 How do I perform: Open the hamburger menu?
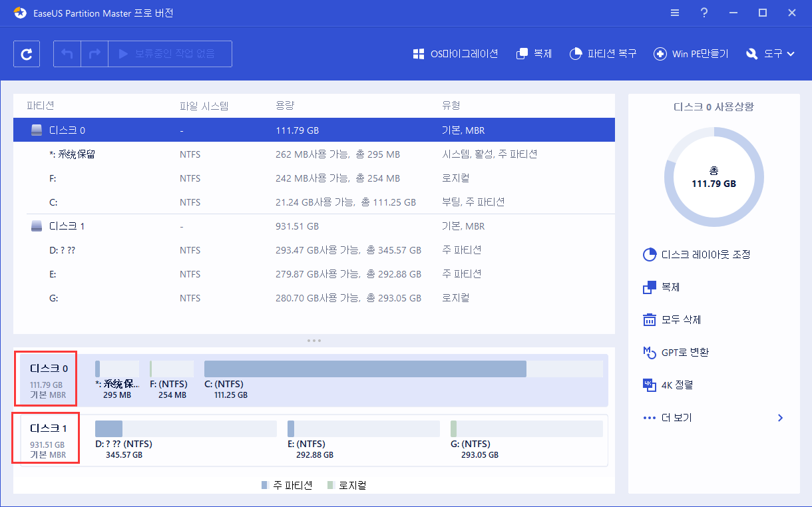coord(674,13)
